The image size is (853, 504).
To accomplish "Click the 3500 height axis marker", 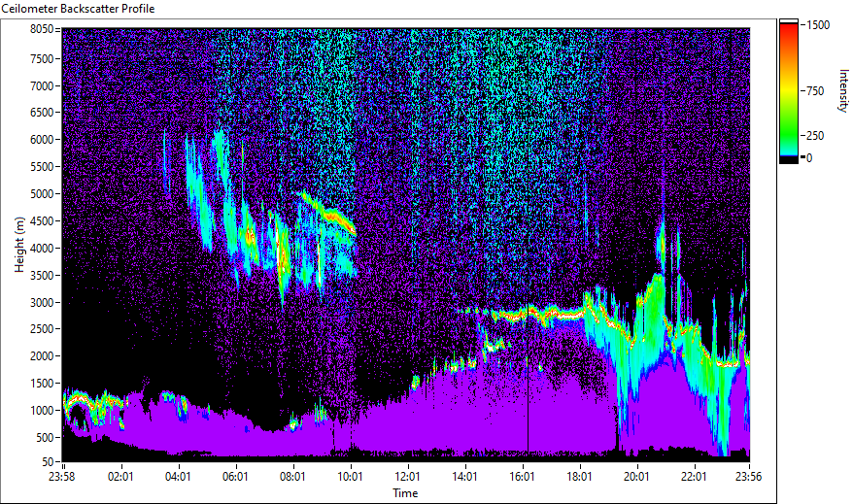I will [x=42, y=276].
